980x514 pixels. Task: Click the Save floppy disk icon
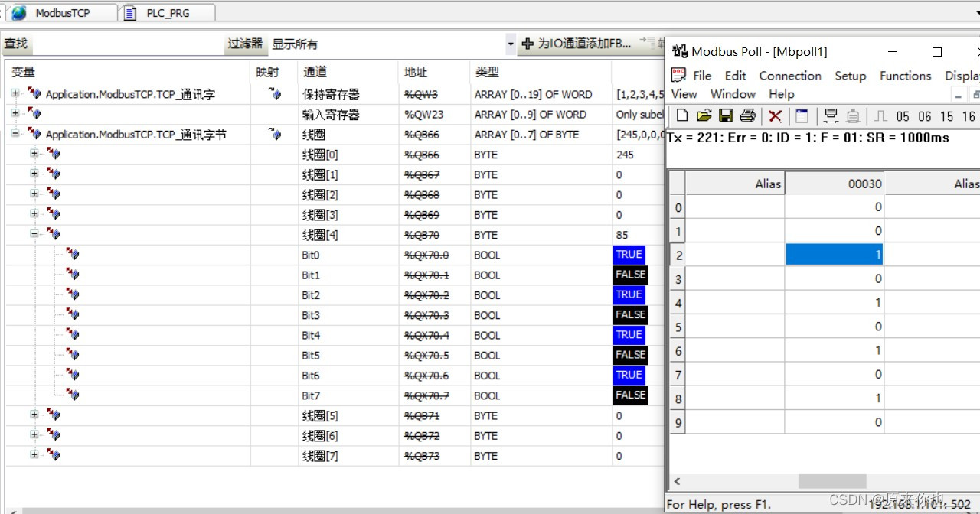(726, 116)
